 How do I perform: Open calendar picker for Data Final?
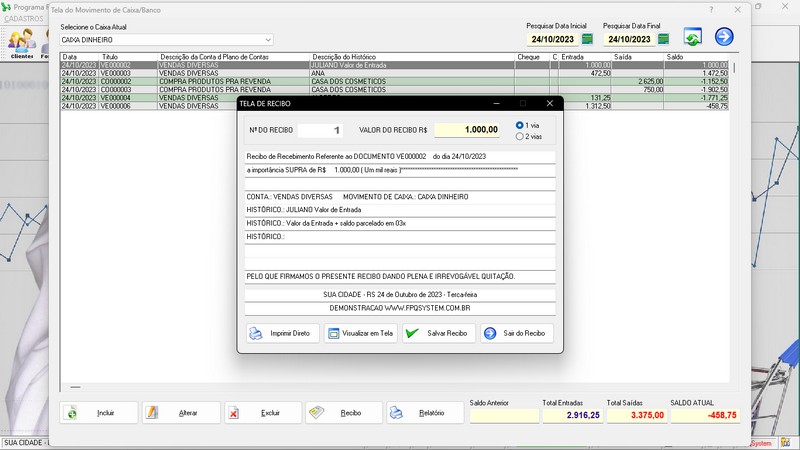click(663, 39)
